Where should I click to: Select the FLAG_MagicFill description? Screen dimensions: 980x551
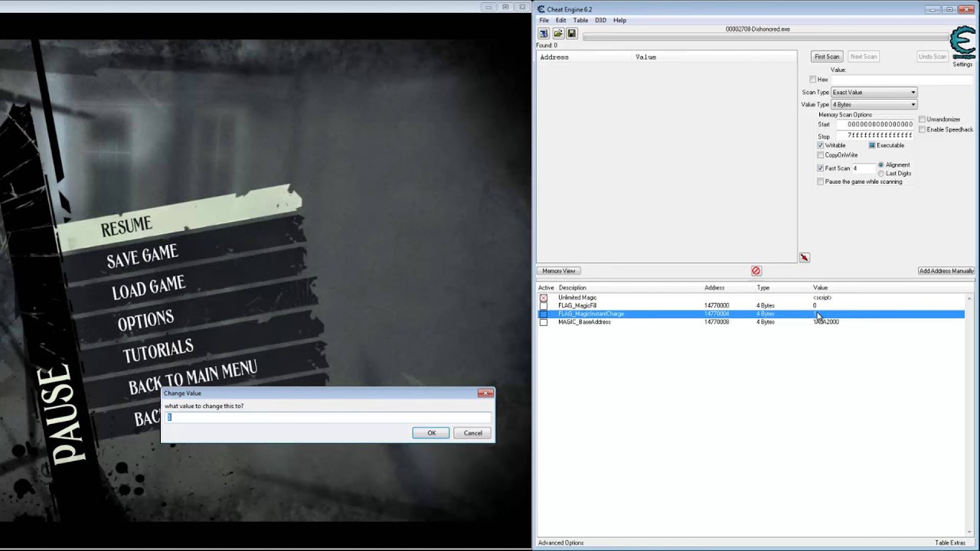pos(577,306)
